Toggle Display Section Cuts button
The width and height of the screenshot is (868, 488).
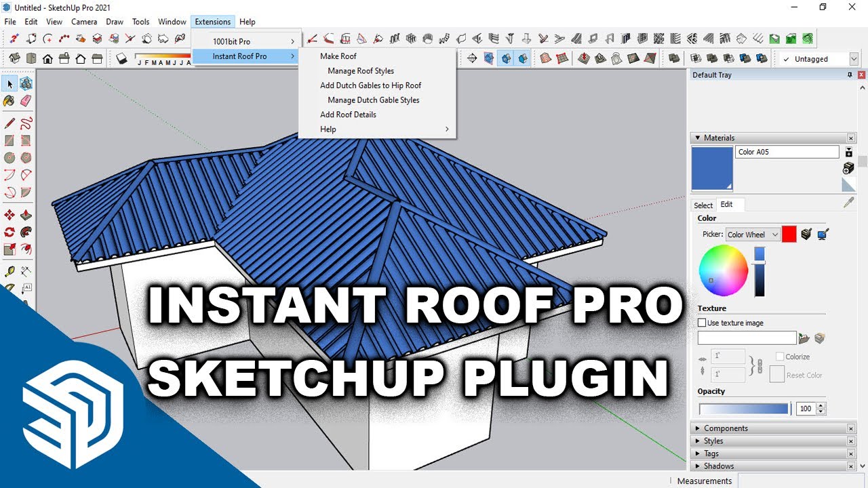tap(506, 58)
